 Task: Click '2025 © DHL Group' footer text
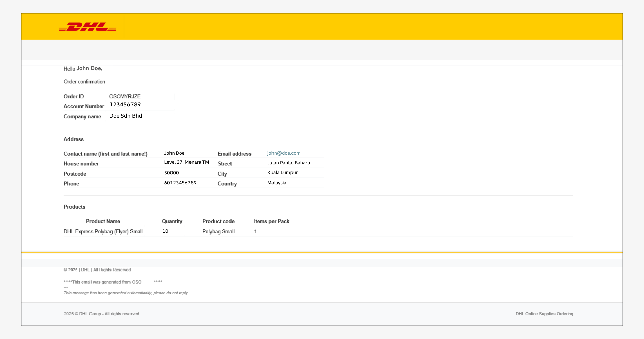pos(101,314)
